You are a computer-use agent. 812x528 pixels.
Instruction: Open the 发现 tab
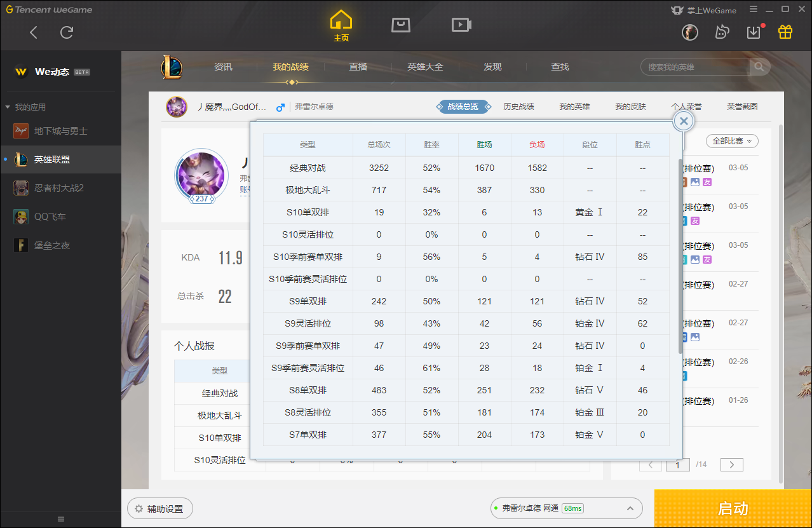pos(492,67)
